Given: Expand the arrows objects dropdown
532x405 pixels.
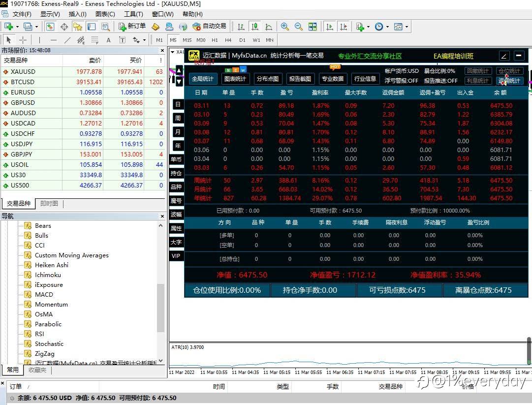Looking at the screenshot, I should point(144,40).
